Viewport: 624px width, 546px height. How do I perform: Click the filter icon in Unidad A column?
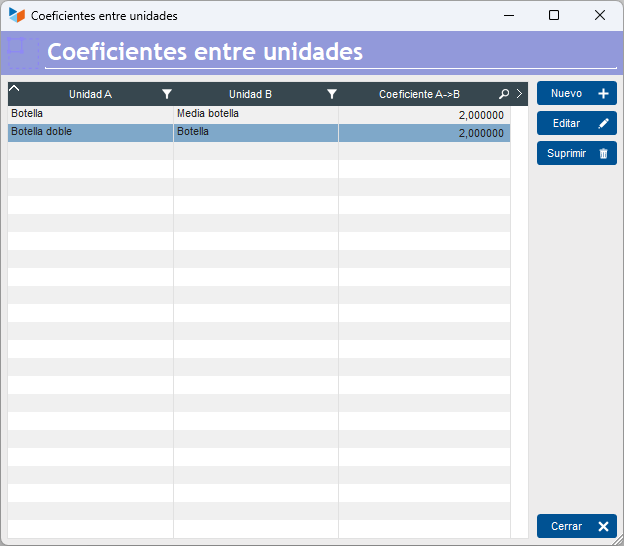click(x=167, y=94)
